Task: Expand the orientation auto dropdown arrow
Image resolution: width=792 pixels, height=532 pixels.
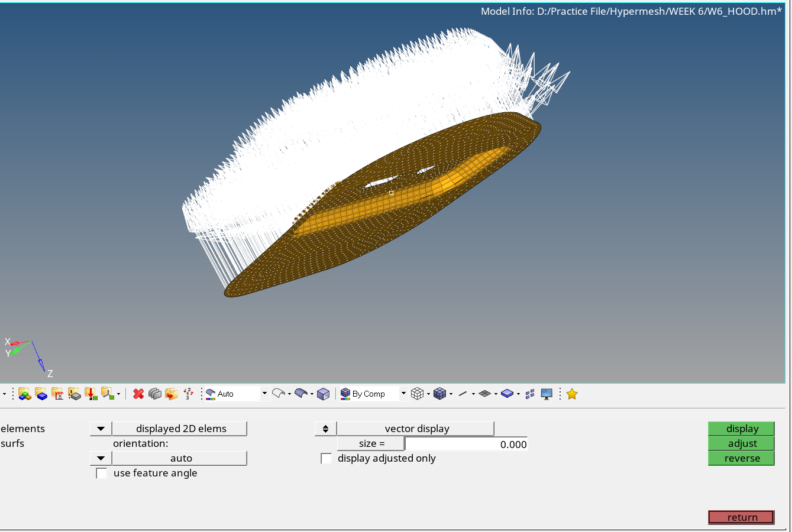Action: 101,459
